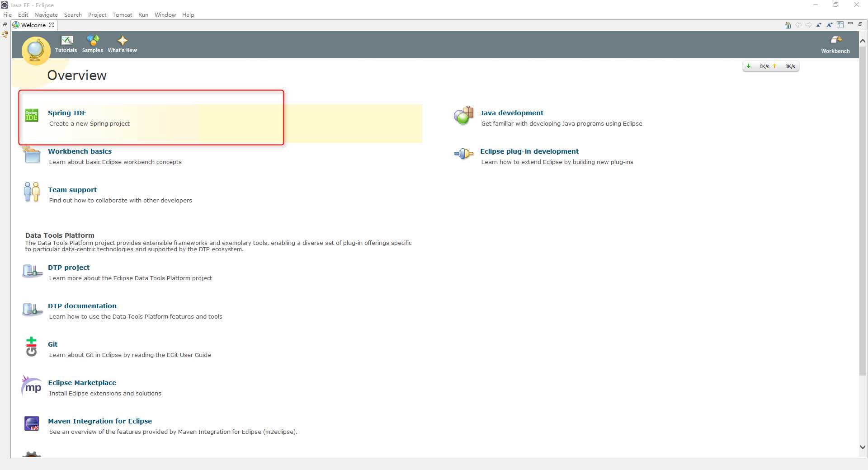
Task: Close the Welcome tab
Action: (52, 25)
